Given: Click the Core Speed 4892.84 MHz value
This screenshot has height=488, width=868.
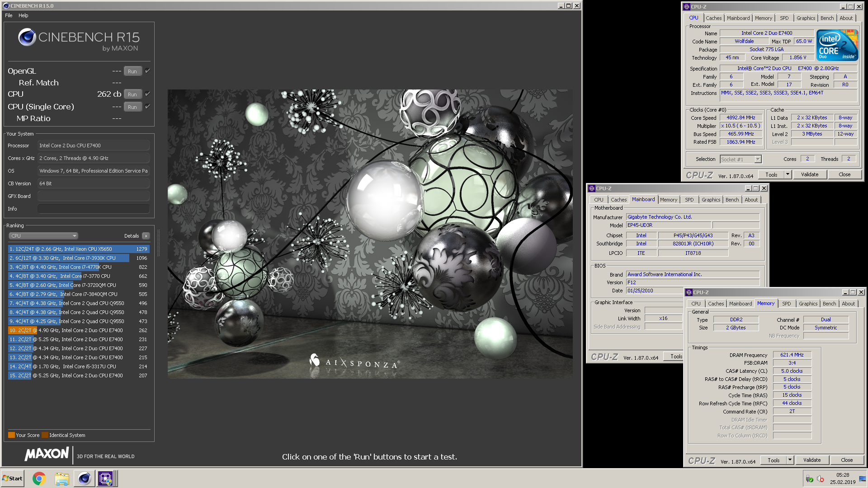Looking at the screenshot, I should click(741, 117).
